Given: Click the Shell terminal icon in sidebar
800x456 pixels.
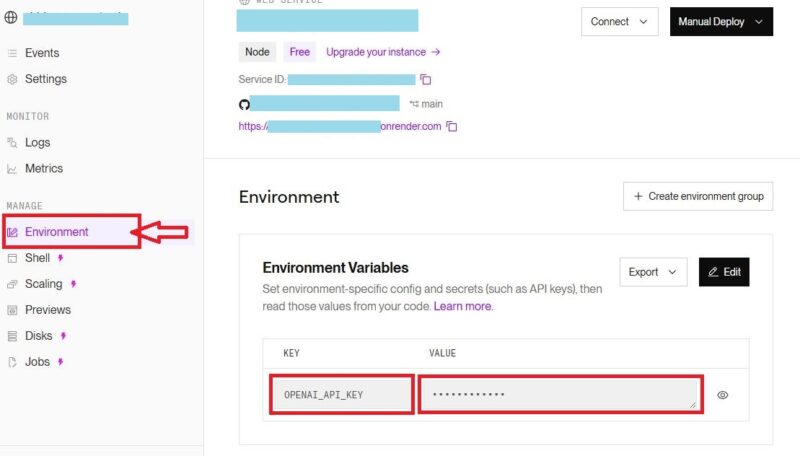Looking at the screenshot, I should [12, 258].
